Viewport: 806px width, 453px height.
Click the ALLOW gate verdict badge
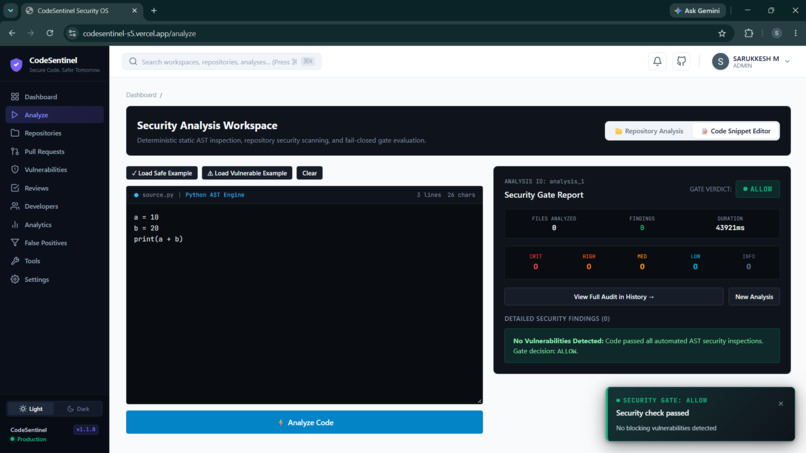[x=757, y=189]
